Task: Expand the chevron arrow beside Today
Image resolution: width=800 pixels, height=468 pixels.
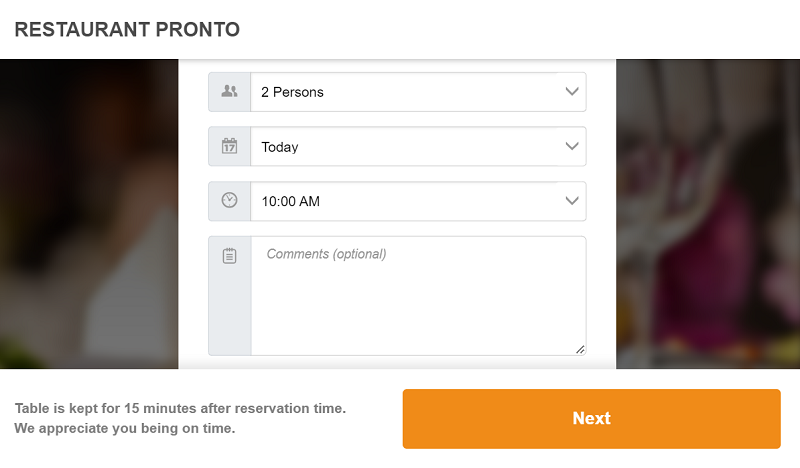Action: point(572,147)
